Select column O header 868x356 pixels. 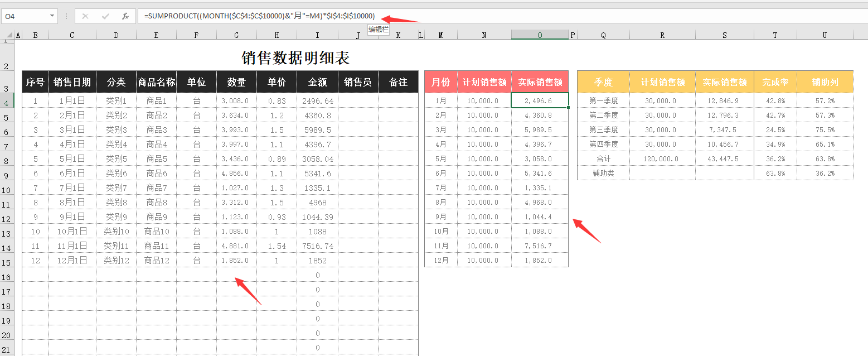click(540, 35)
